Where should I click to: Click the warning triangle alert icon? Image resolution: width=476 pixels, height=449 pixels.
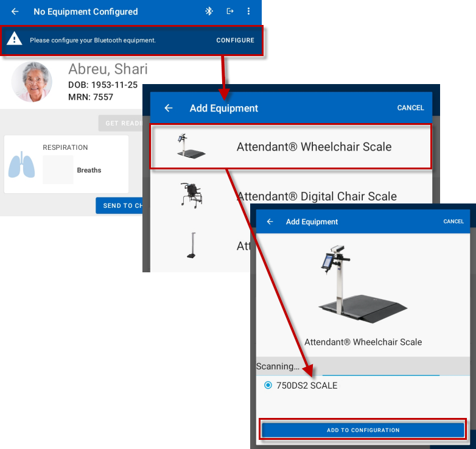(x=15, y=40)
